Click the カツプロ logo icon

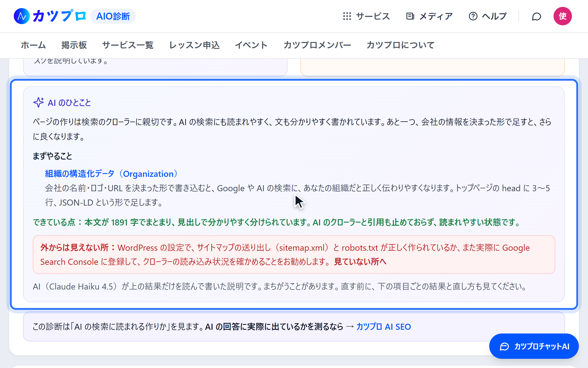coord(22,16)
